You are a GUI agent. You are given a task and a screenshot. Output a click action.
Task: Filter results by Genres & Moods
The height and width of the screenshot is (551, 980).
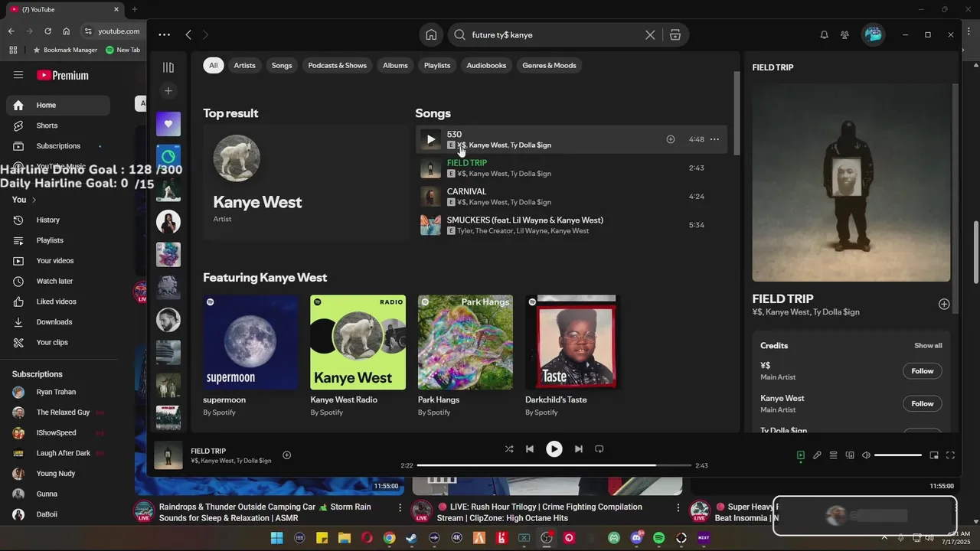click(x=549, y=65)
